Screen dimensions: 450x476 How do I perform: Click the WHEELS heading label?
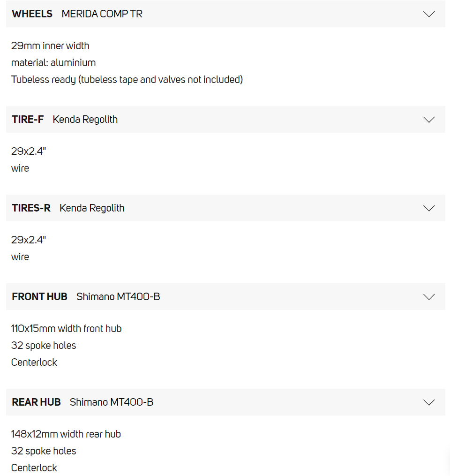click(x=32, y=14)
